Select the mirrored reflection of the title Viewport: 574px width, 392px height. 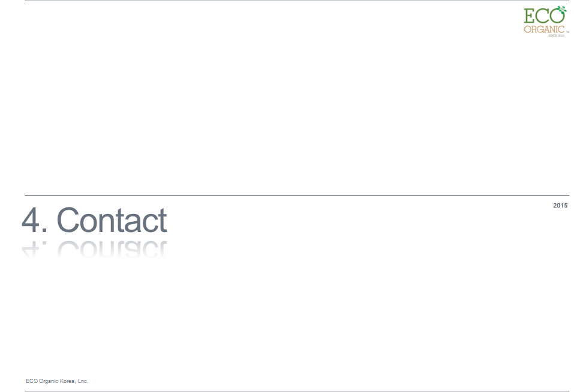tap(94, 249)
